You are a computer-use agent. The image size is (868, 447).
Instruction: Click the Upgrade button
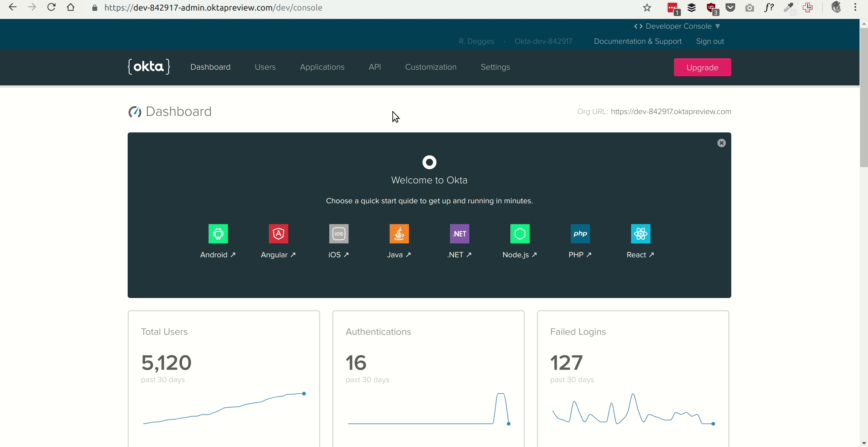click(703, 67)
